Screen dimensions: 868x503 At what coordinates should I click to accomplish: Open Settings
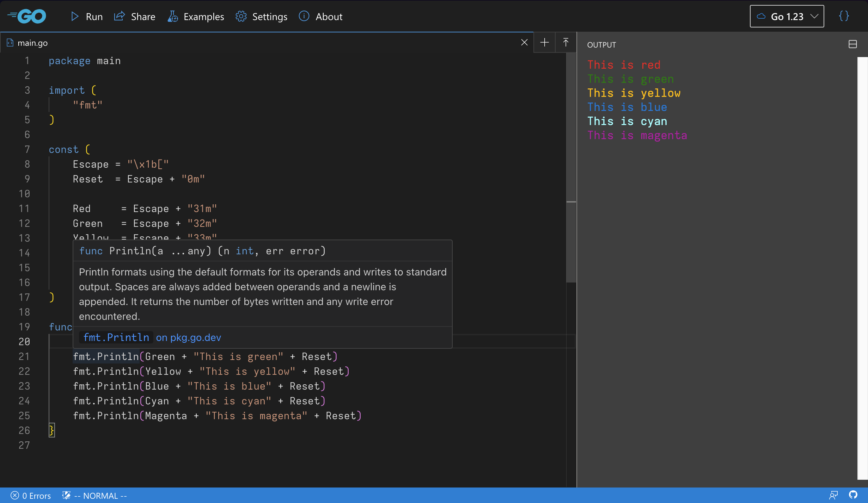[262, 17]
